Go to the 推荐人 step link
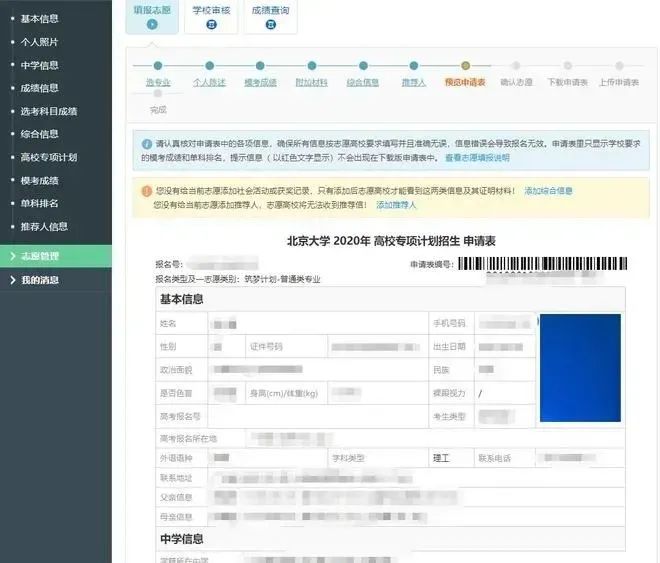The image size is (660, 563). point(414,82)
